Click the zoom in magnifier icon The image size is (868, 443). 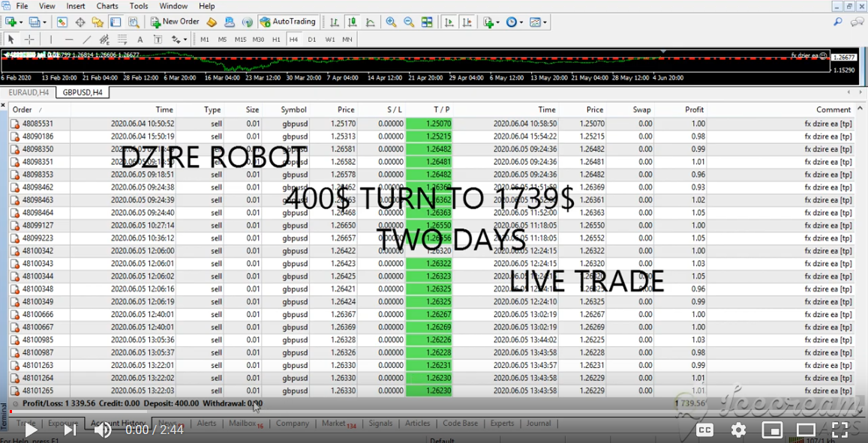(x=391, y=22)
